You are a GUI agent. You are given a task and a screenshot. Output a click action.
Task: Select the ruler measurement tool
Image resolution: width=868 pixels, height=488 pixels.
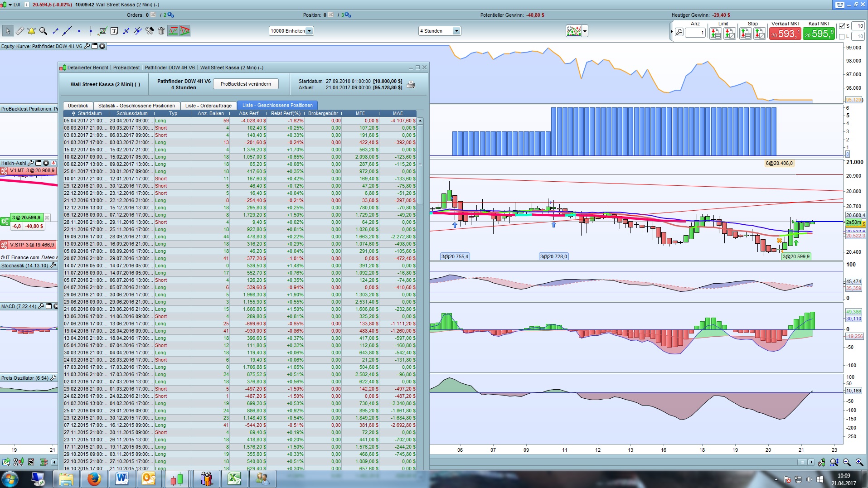pyautogui.click(x=19, y=31)
